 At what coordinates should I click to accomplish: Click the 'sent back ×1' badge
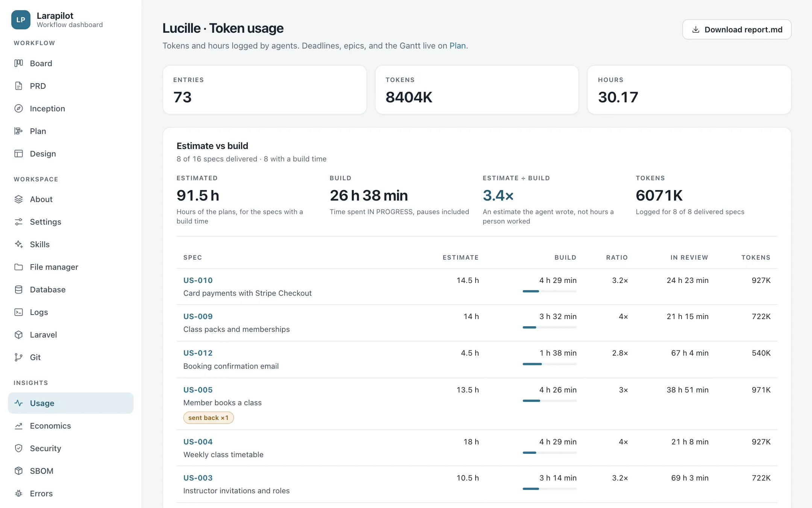208,418
